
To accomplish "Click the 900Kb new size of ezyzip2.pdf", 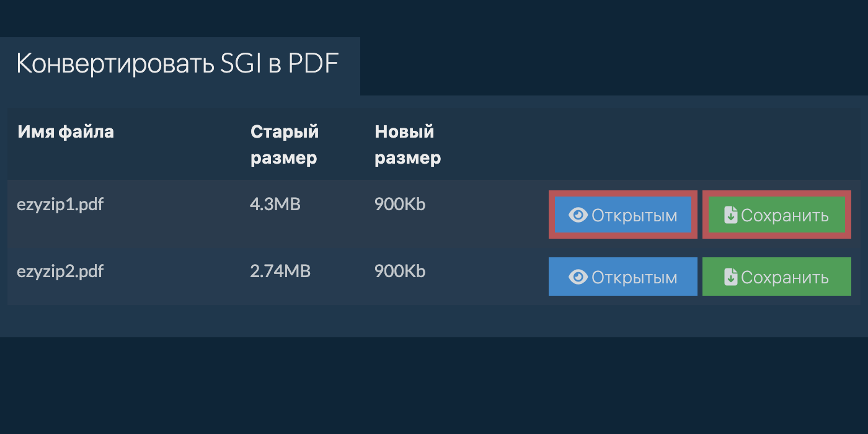I will (400, 271).
